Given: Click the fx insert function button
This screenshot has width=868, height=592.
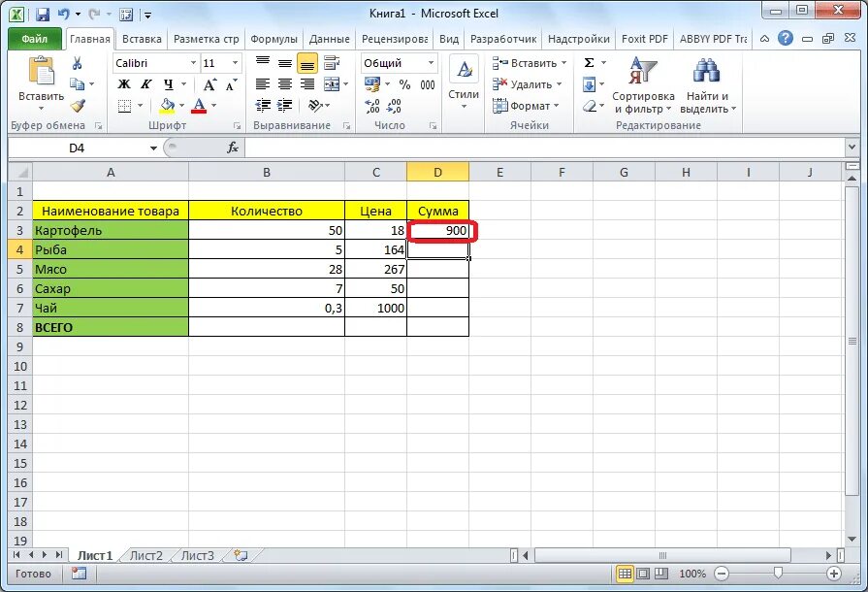Looking at the screenshot, I should (233, 148).
